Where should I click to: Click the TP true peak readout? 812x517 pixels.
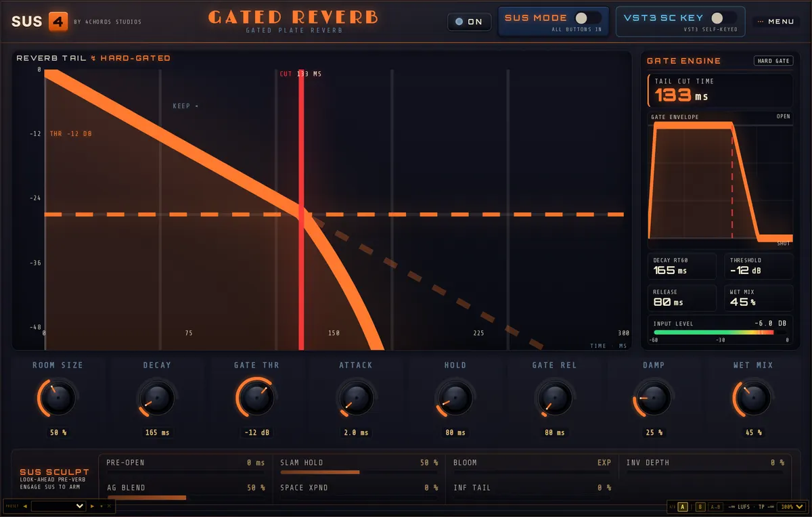point(766,507)
